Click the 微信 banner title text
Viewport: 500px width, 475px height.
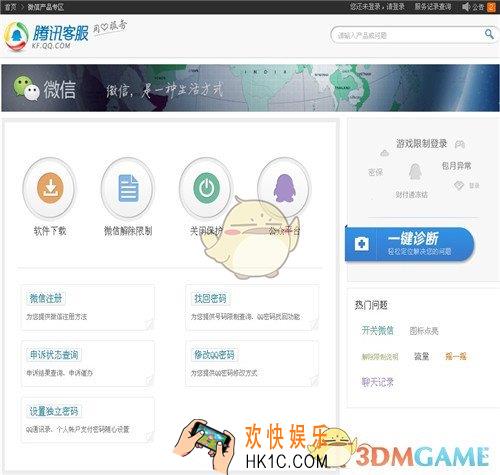coord(60,90)
